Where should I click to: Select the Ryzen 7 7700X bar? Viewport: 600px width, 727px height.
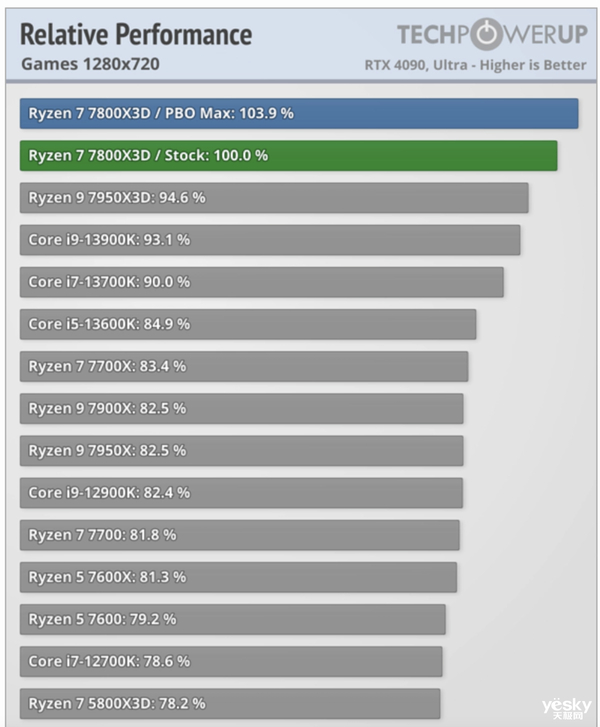tap(243, 366)
